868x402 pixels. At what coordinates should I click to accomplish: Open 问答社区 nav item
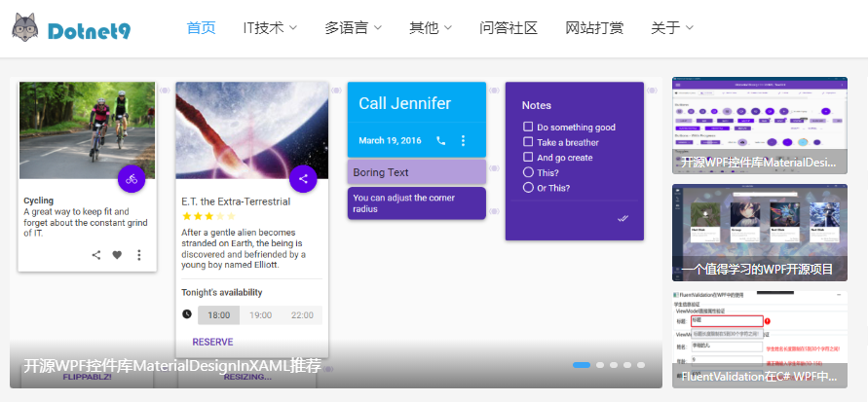click(x=509, y=27)
